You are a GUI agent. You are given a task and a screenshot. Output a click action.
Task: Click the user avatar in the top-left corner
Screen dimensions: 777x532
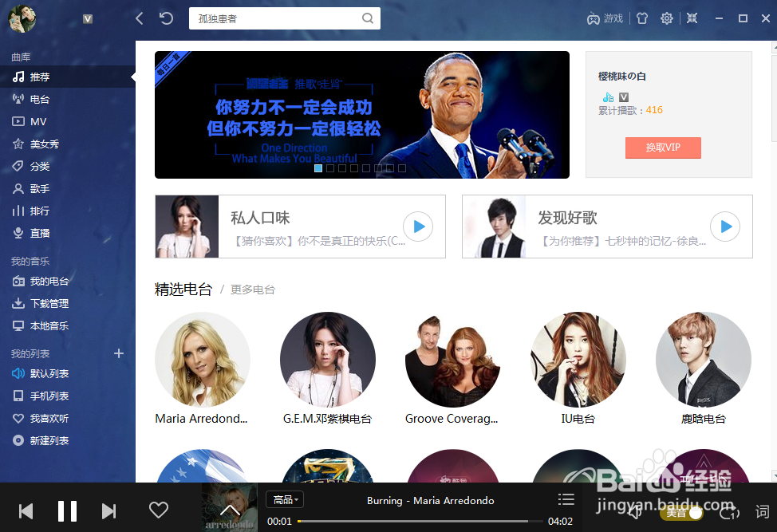(22, 19)
